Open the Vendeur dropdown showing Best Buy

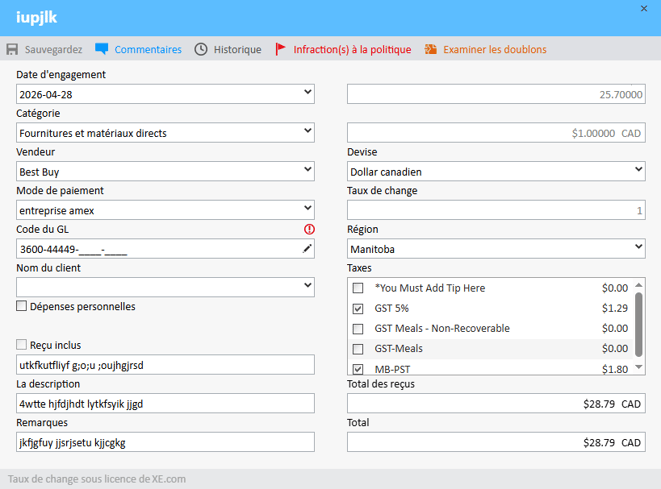pyautogui.click(x=307, y=171)
